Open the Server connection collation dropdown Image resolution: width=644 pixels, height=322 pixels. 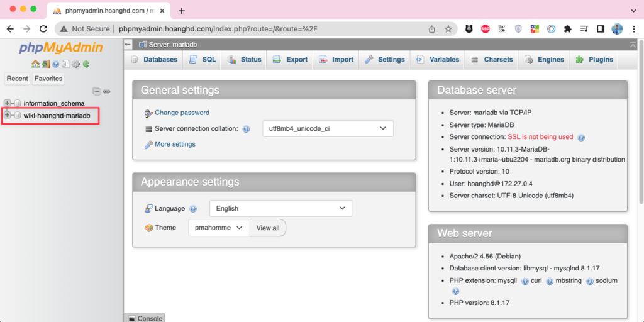tap(328, 128)
